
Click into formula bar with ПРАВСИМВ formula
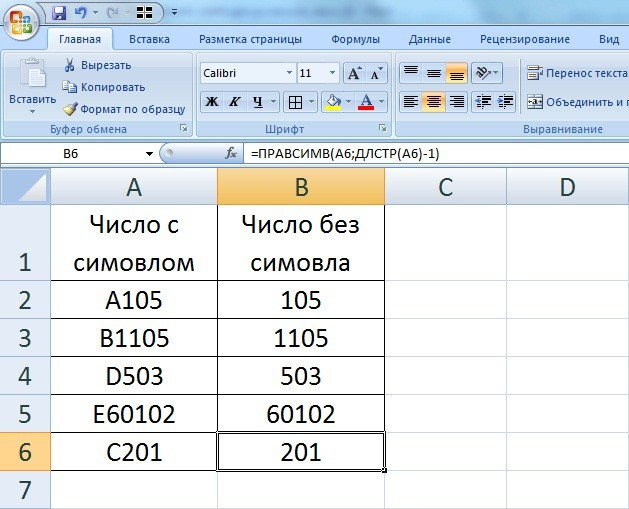[x=436, y=154]
